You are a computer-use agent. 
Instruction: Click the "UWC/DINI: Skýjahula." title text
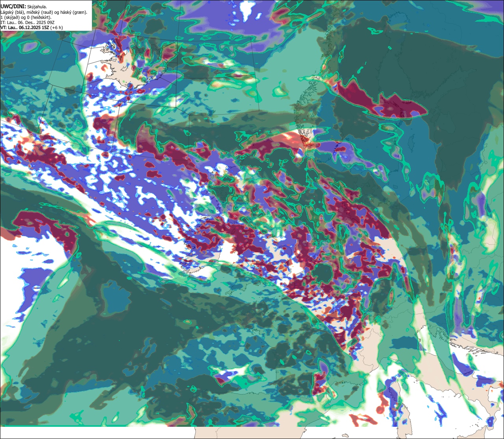click(x=24, y=6)
